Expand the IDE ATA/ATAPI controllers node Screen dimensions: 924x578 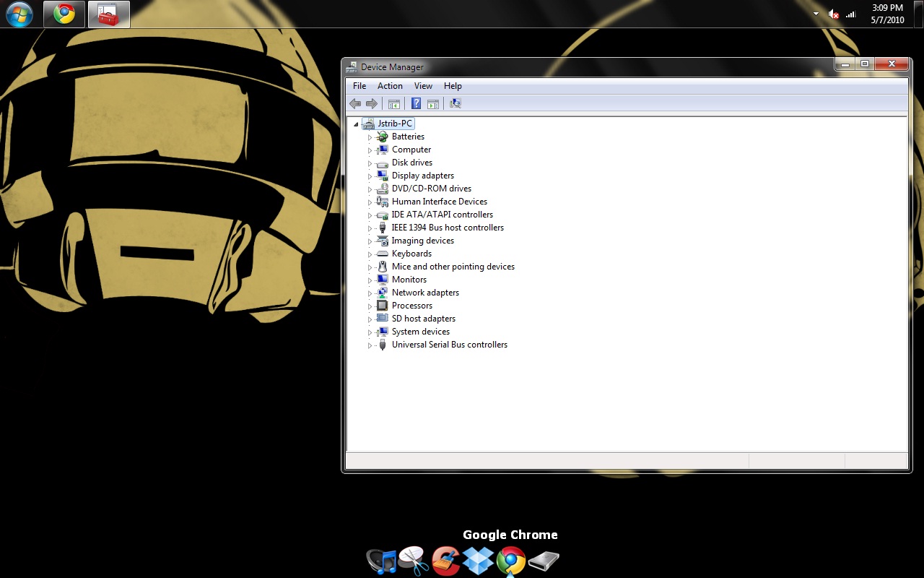tap(370, 215)
